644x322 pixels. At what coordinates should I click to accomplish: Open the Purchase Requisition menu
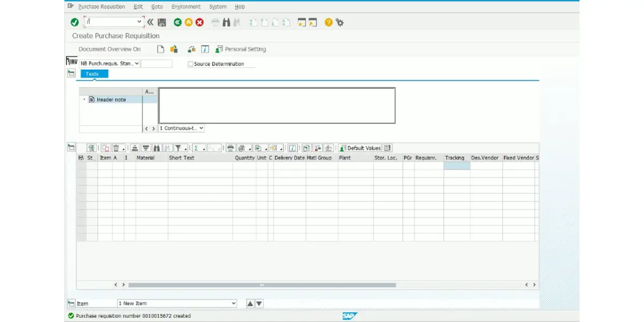(x=101, y=6)
